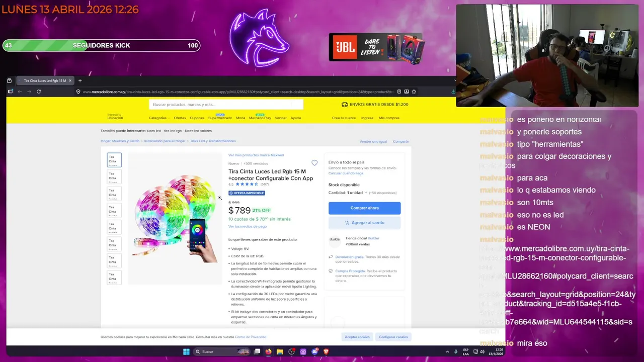The height and width of the screenshot is (362, 644).
Task: Click Agregar al carrito button
Action: tap(365, 223)
